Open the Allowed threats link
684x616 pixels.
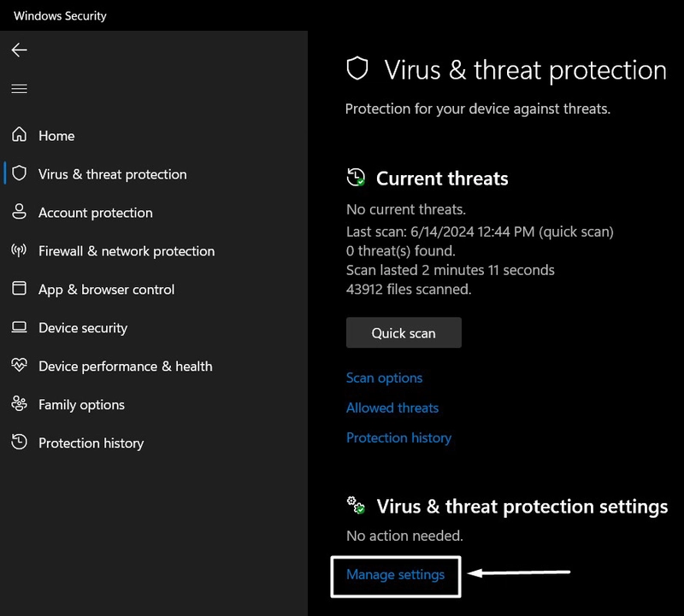[392, 408]
